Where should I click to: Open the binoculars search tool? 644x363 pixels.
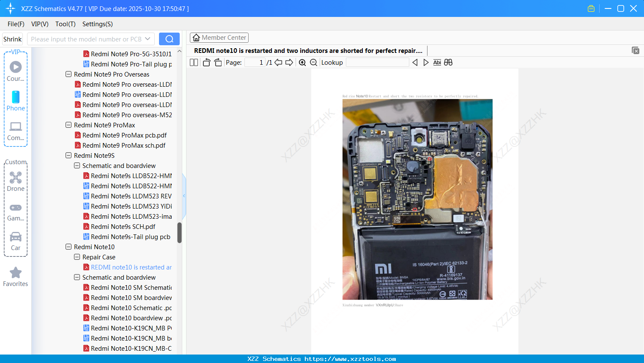pos(448,62)
